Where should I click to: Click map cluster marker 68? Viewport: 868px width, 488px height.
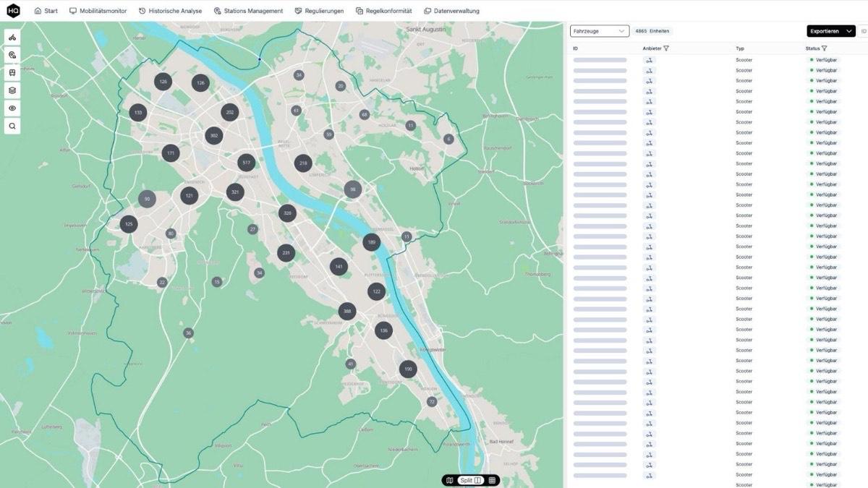coord(365,115)
